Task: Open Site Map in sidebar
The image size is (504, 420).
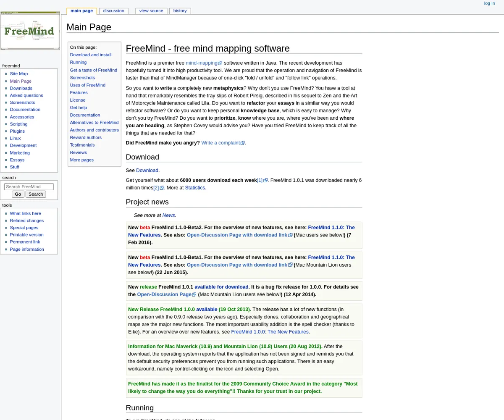Action: tap(19, 74)
